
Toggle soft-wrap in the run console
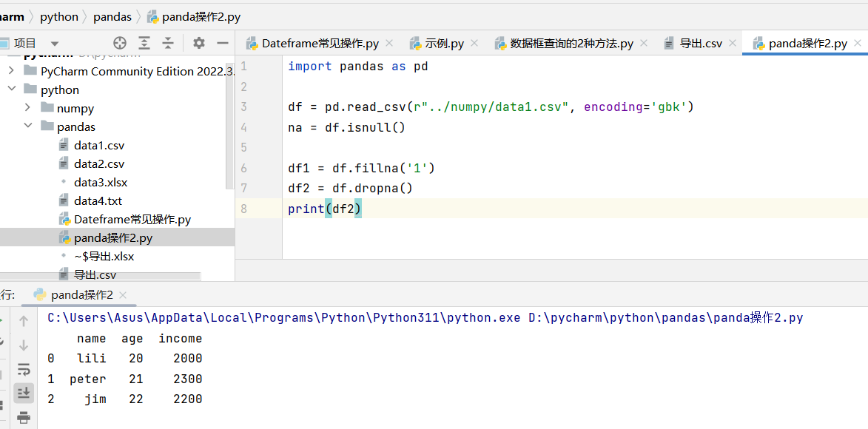(24, 369)
